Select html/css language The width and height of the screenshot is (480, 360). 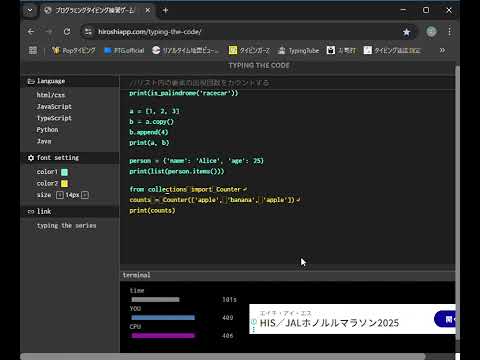click(51, 95)
